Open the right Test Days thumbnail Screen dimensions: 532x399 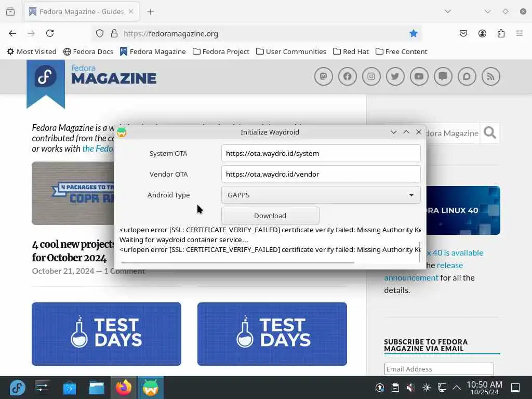click(272, 334)
